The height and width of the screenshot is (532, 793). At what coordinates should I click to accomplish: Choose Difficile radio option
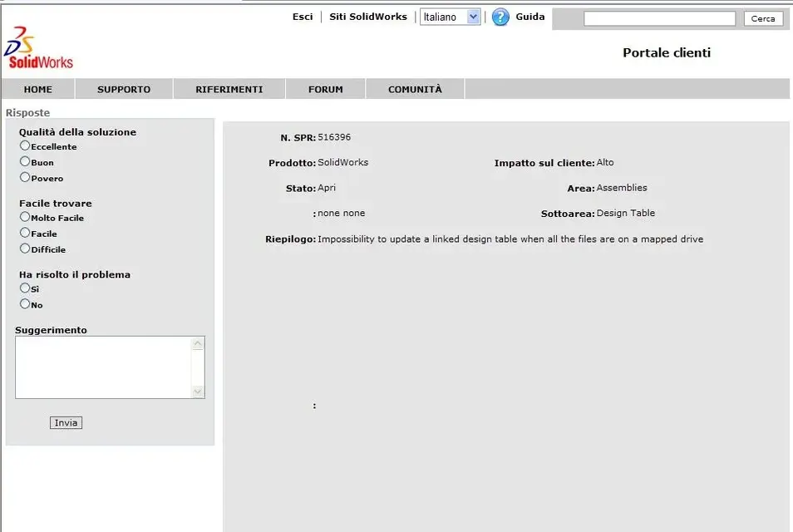[25, 249]
